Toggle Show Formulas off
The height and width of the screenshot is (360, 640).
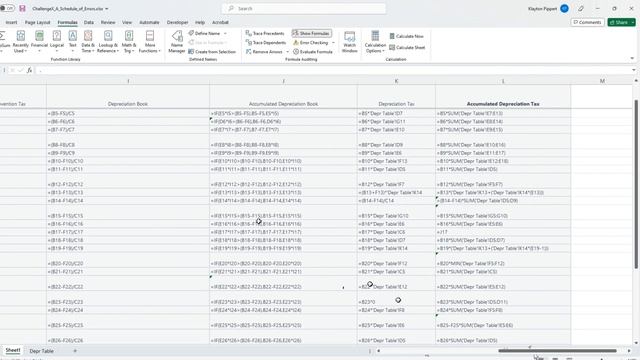(x=312, y=33)
